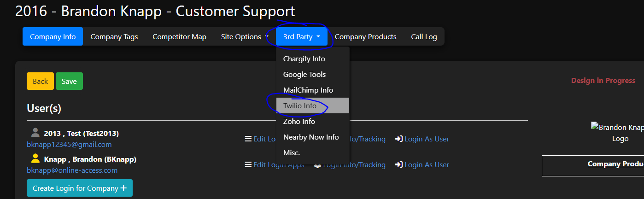Open the 3rd Party dropdown caret

318,37
